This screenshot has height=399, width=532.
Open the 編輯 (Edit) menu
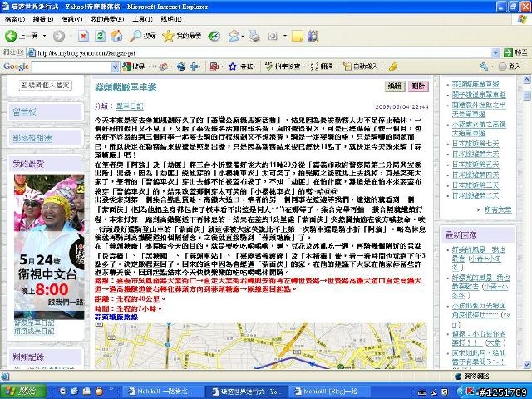pos(43,19)
